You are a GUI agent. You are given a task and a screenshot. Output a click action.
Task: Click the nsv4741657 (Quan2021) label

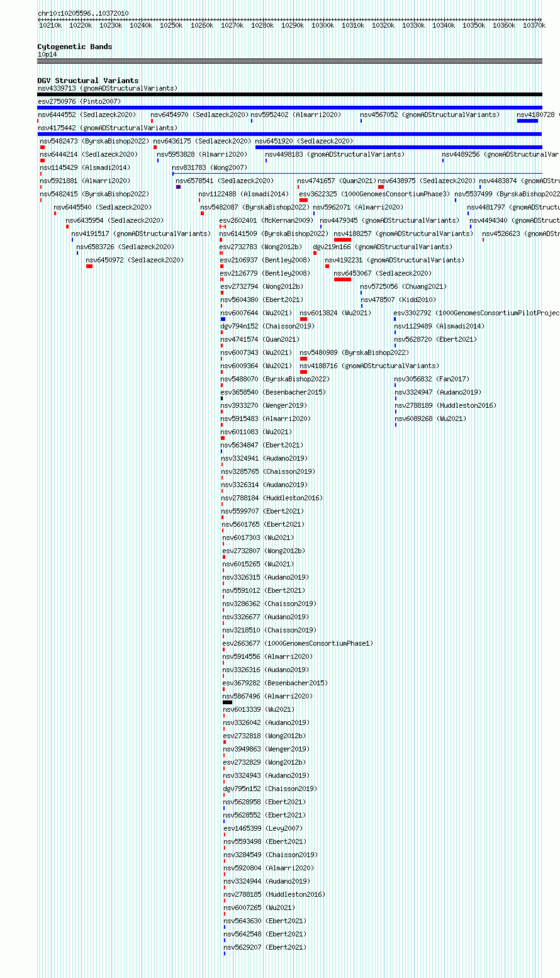(337, 181)
